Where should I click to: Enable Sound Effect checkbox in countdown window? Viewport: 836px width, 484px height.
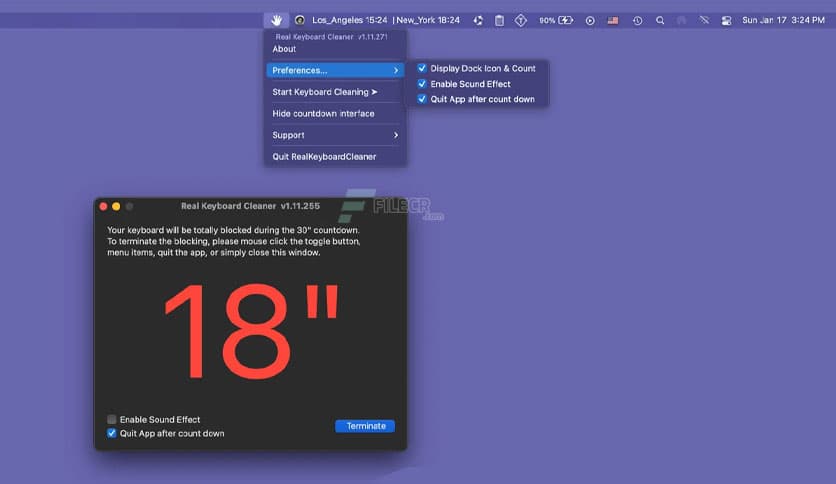pyautogui.click(x=112, y=420)
